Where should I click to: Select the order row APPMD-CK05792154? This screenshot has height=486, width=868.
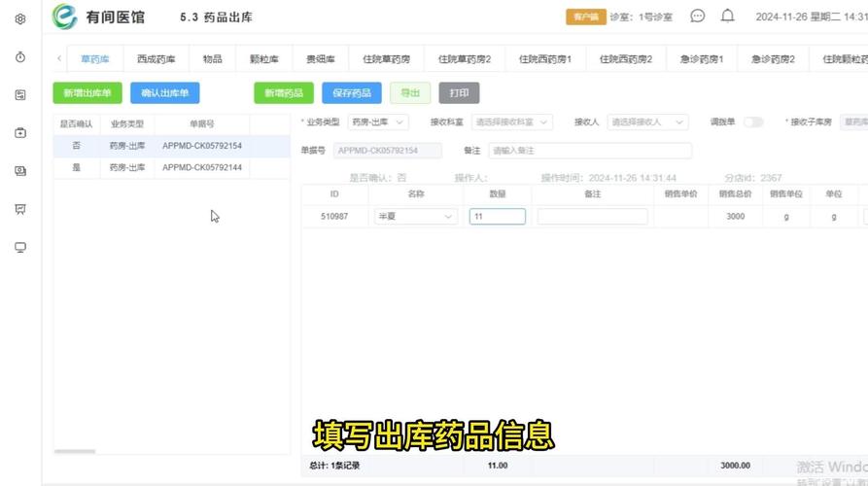(x=172, y=146)
